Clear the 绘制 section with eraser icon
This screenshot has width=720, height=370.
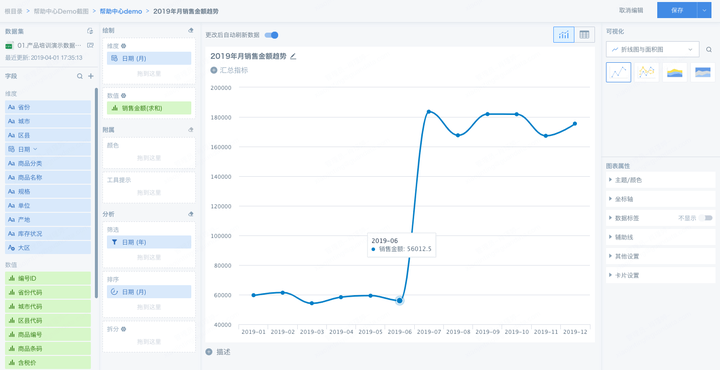click(191, 30)
